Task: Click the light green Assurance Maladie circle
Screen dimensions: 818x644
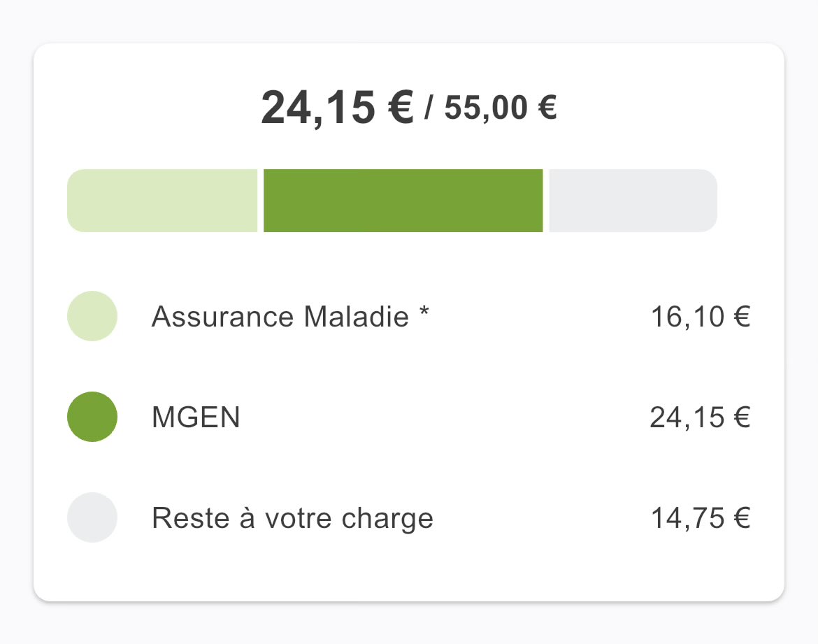Action: pos(92,316)
